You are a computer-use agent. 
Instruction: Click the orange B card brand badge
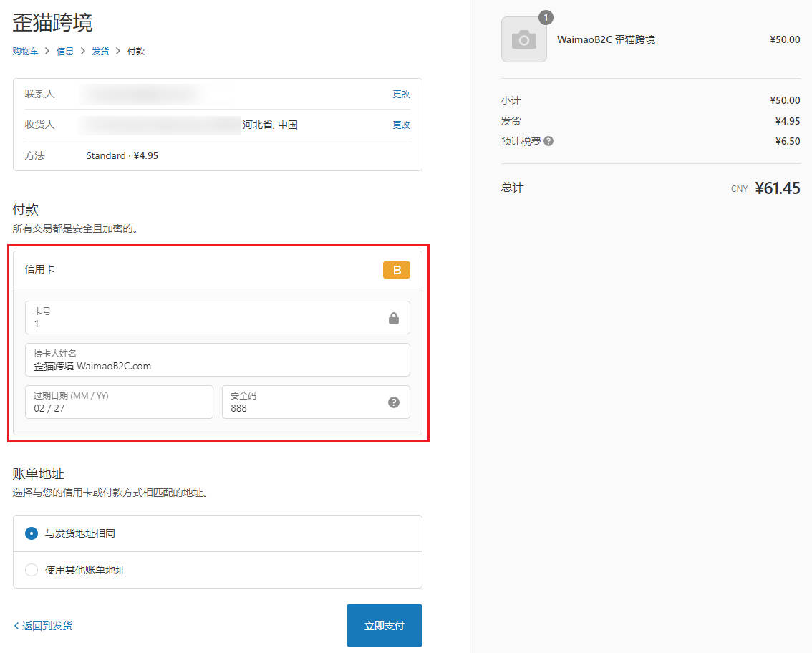point(397,270)
